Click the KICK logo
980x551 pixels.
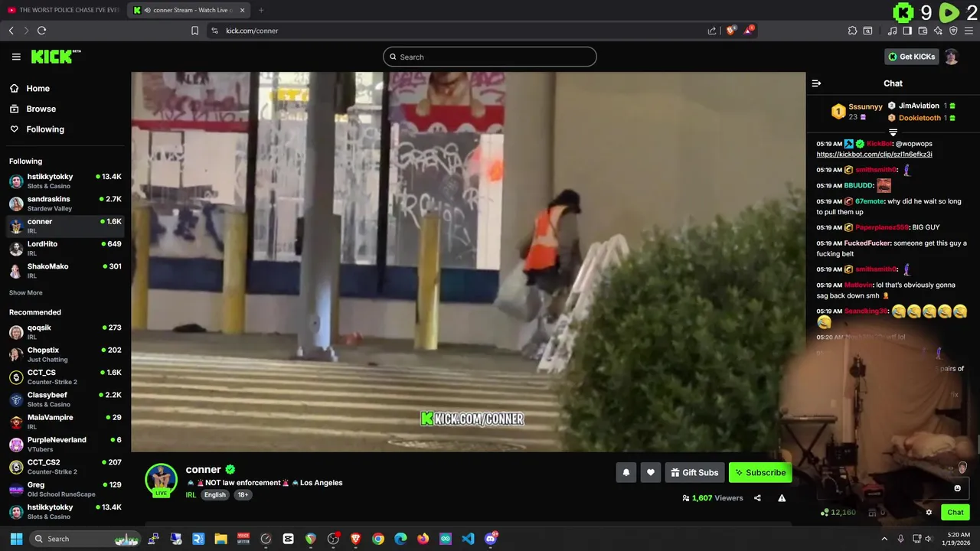click(x=55, y=57)
